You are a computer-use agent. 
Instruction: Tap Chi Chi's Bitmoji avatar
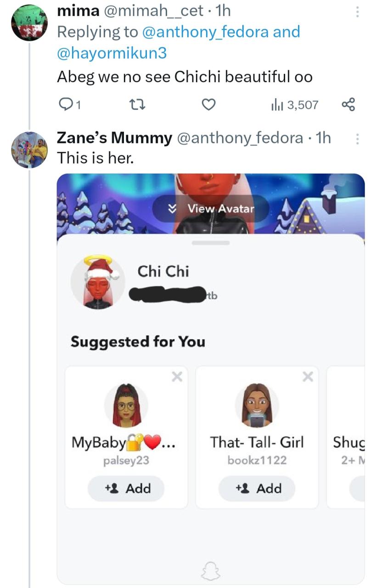(98, 282)
